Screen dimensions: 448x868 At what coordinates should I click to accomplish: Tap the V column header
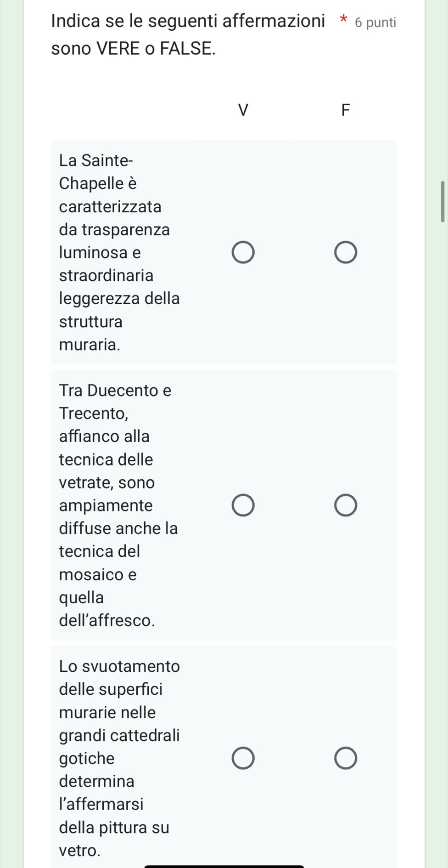(243, 110)
